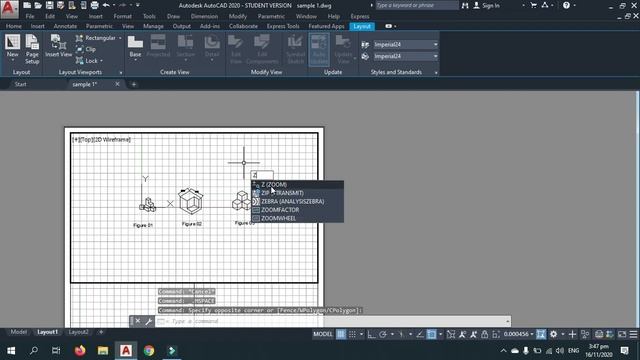Open Firefox from the taskbar
640x360 pixels.
pyautogui.click(x=80, y=351)
